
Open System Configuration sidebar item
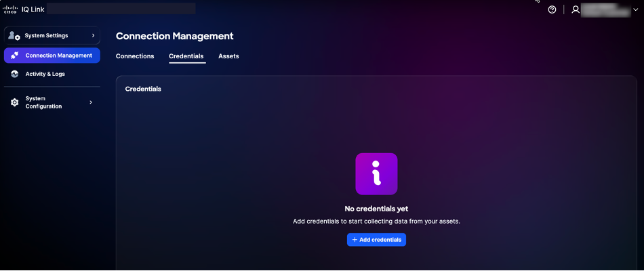[x=52, y=102]
